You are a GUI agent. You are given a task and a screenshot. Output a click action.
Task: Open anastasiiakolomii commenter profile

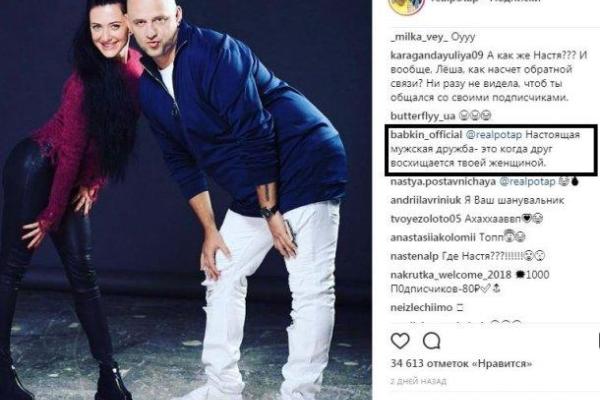(x=433, y=238)
